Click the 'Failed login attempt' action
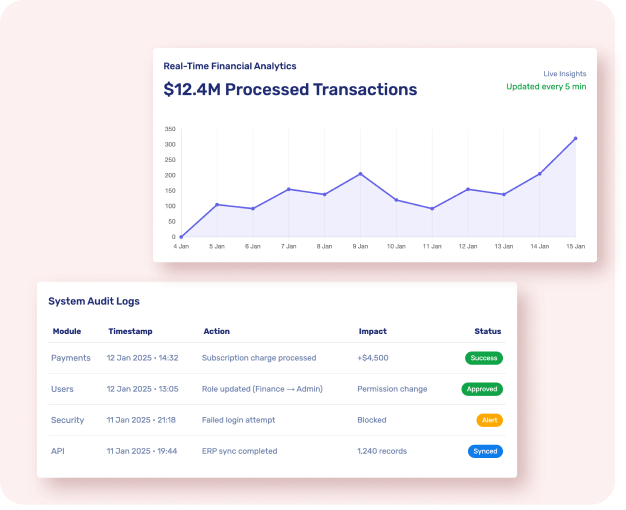Image resolution: width=626 pixels, height=510 pixels. point(238,420)
